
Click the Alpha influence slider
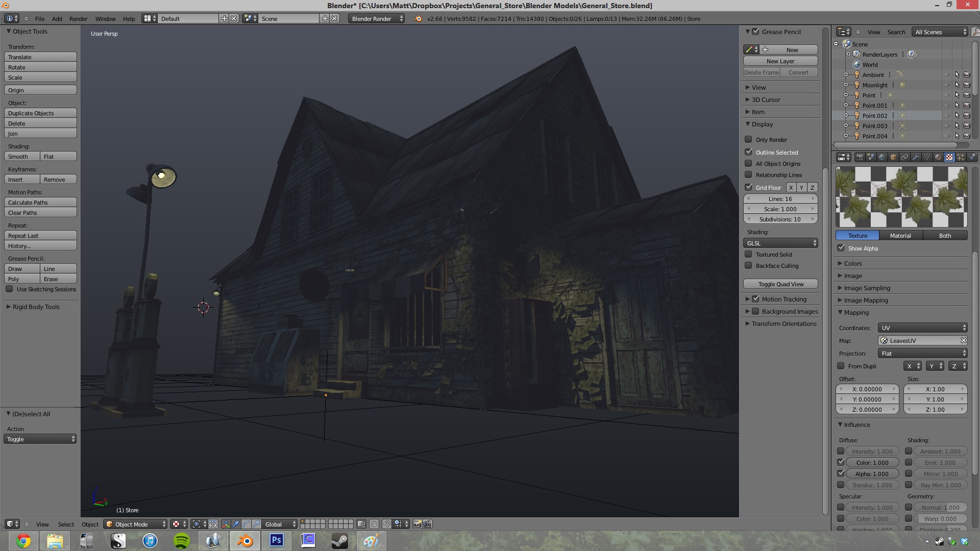click(x=872, y=474)
